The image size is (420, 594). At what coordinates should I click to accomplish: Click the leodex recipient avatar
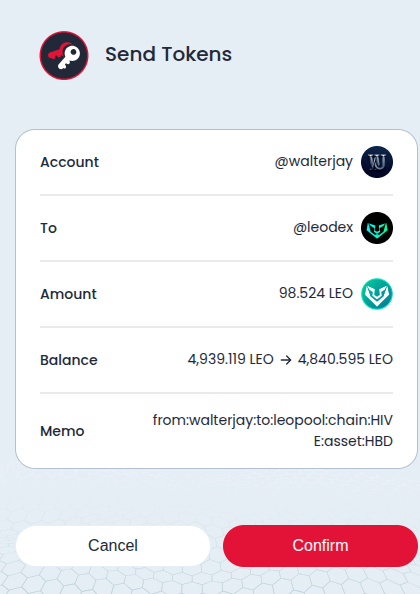coord(377,228)
